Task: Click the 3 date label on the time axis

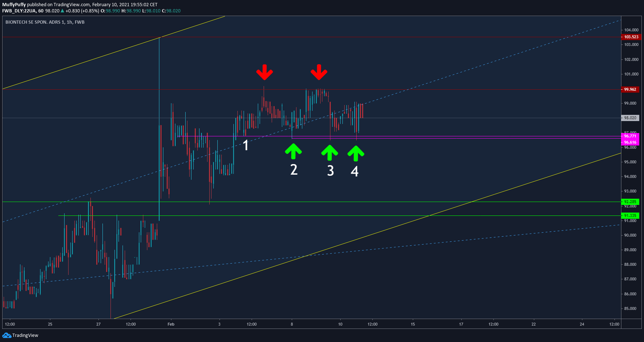Action: pos(219,324)
